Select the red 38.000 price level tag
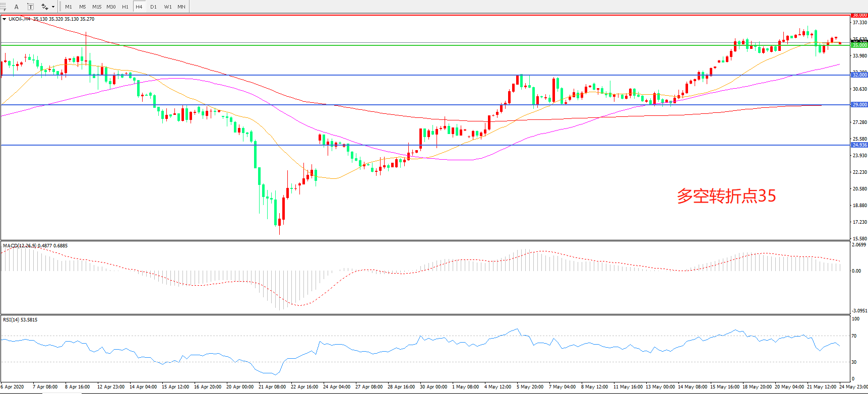Screen dimensions: 868x394 [859, 15]
